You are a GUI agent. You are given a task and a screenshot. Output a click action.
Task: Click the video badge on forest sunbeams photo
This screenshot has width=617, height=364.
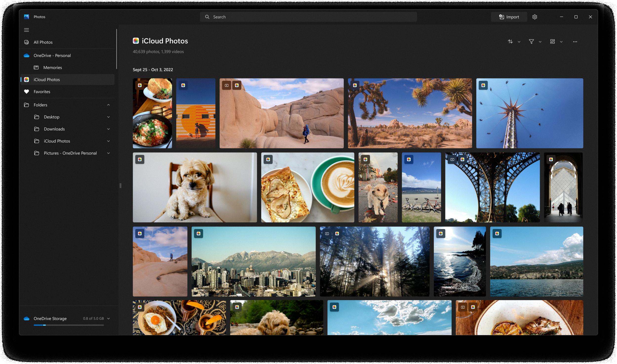click(327, 233)
